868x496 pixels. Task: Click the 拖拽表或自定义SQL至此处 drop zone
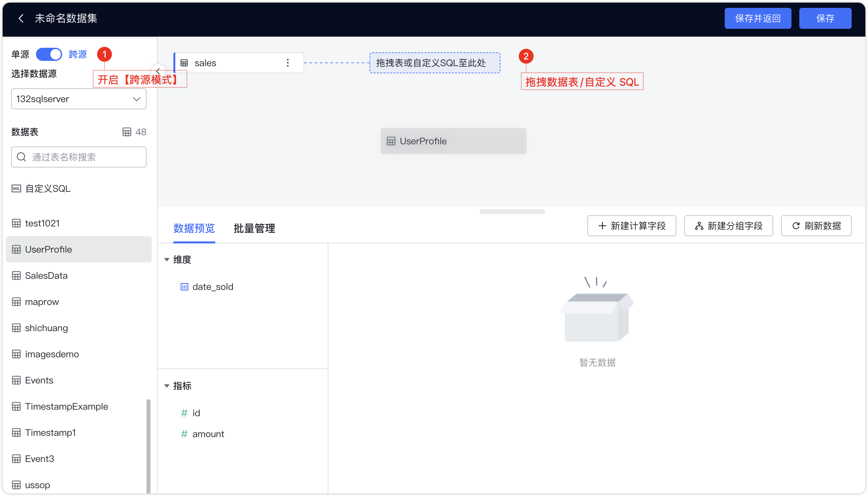(x=435, y=63)
